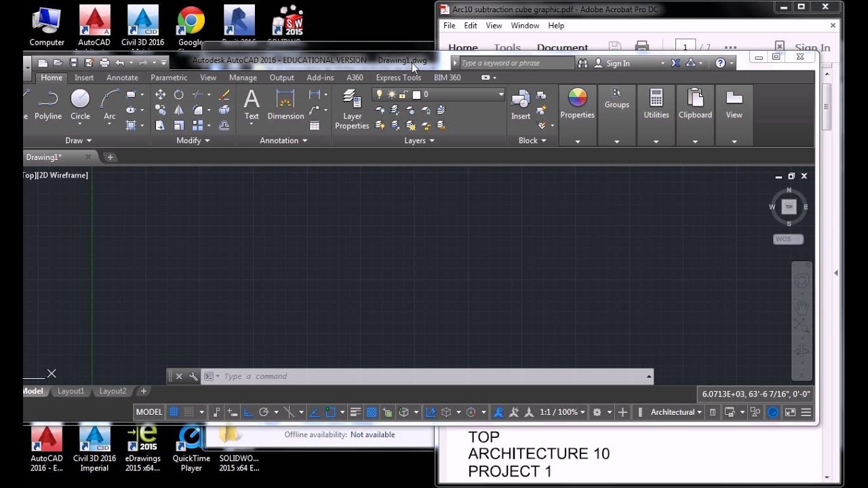Click the Save icon in quick access toolbar
Viewport: 868px width, 488px height.
click(73, 62)
